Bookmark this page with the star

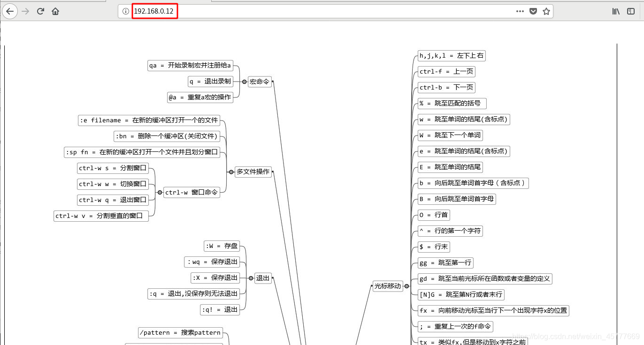(546, 11)
